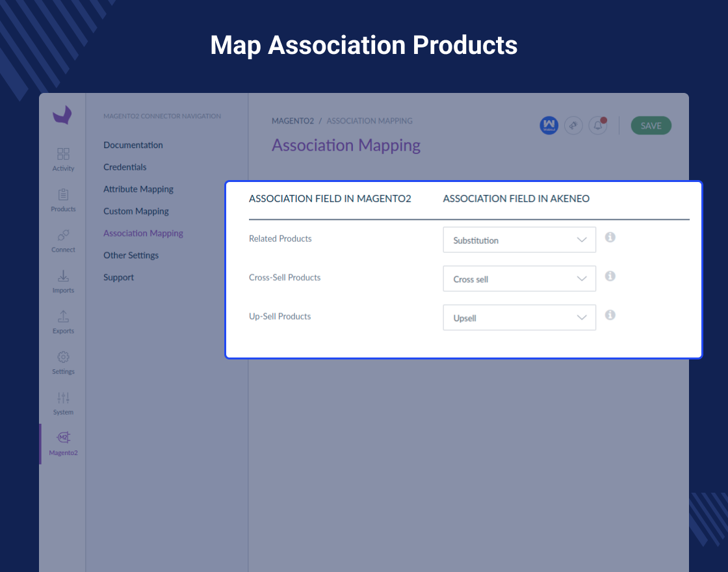
Task: Go to Documentation in connector navigation
Action: coord(133,145)
